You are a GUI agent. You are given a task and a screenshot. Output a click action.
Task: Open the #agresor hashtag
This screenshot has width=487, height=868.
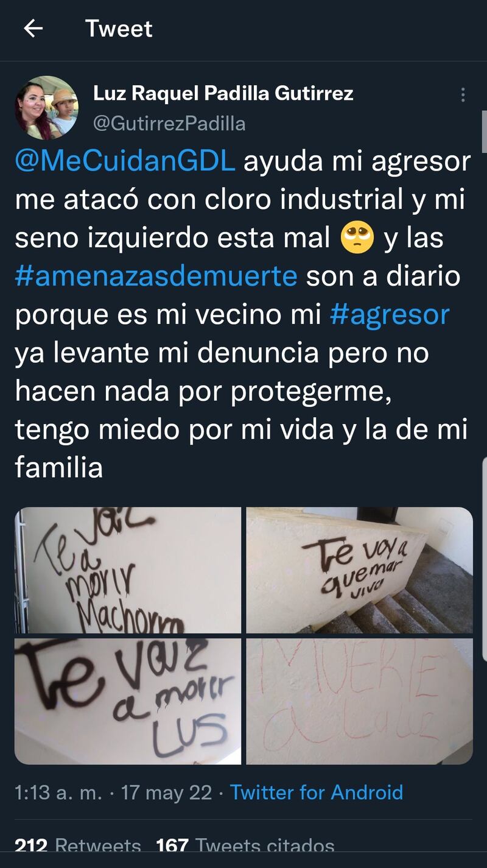(x=390, y=315)
